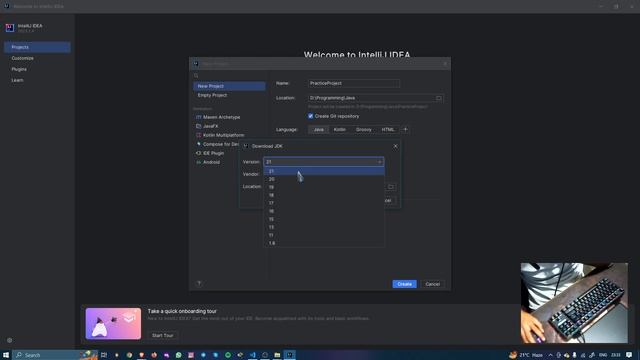Collapse the Version combo box arrow

pos(379,162)
